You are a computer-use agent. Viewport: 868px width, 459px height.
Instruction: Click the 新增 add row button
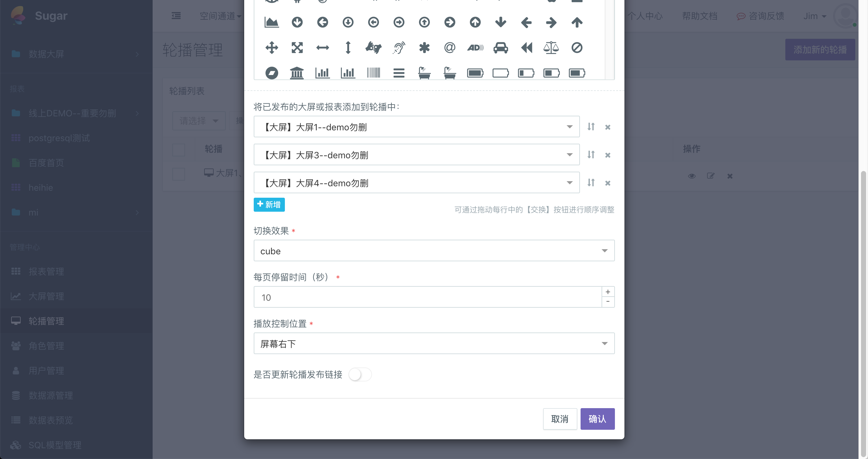pyautogui.click(x=269, y=205)
